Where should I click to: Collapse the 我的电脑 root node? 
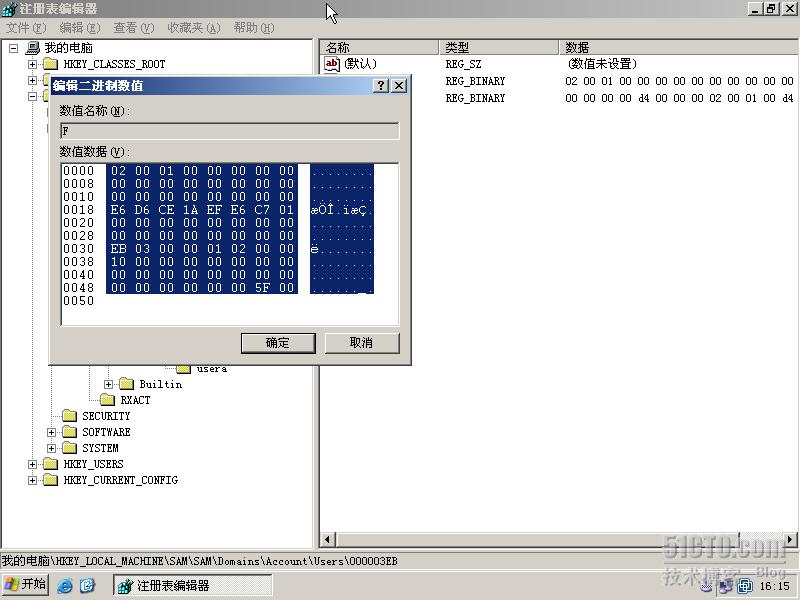pos(14,48)
